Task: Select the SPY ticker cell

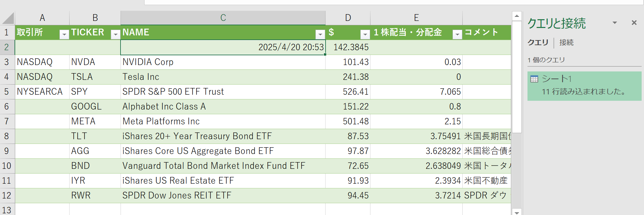Action: coord(95,92)
